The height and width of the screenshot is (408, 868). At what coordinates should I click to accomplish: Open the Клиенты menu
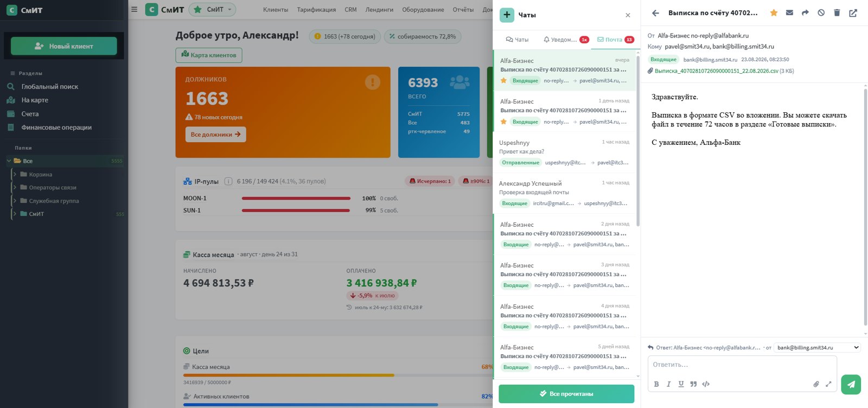[276, 10]
